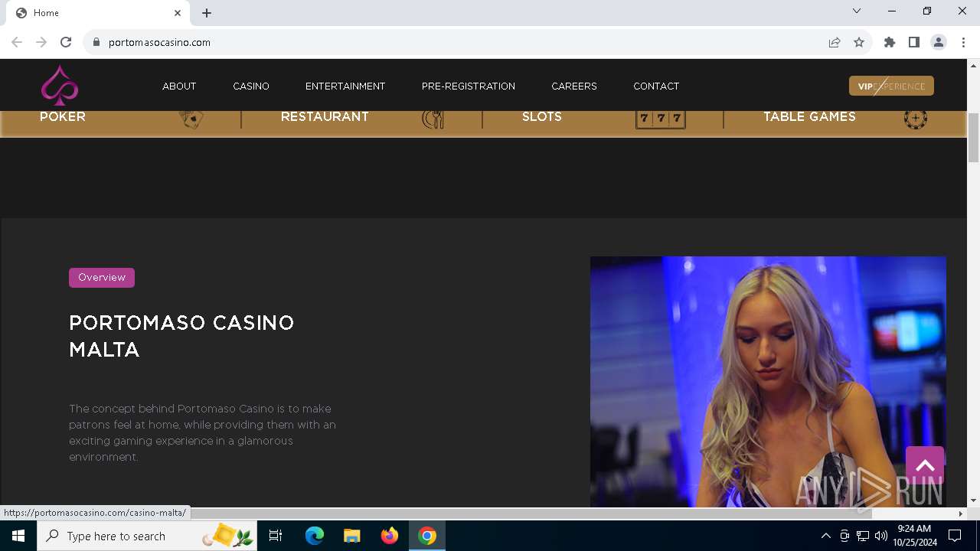Go back to the previous page
The image size is (980, 551).
pos(17,42)
